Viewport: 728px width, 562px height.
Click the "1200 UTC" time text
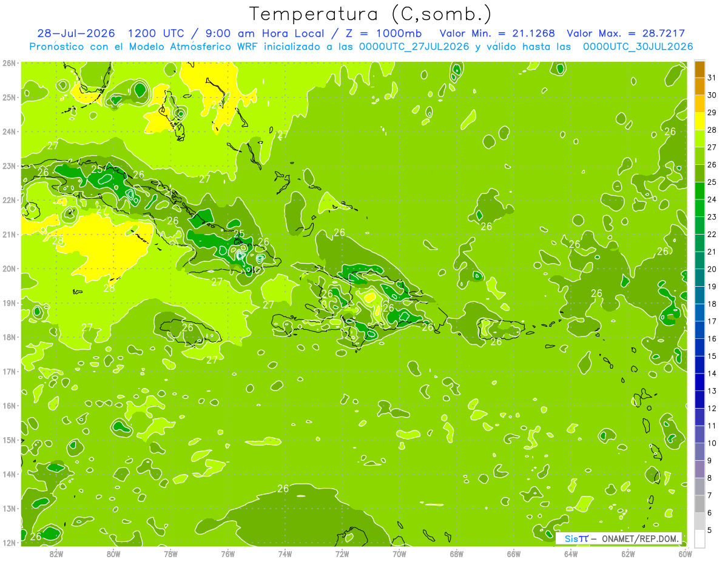click(156, 33)
